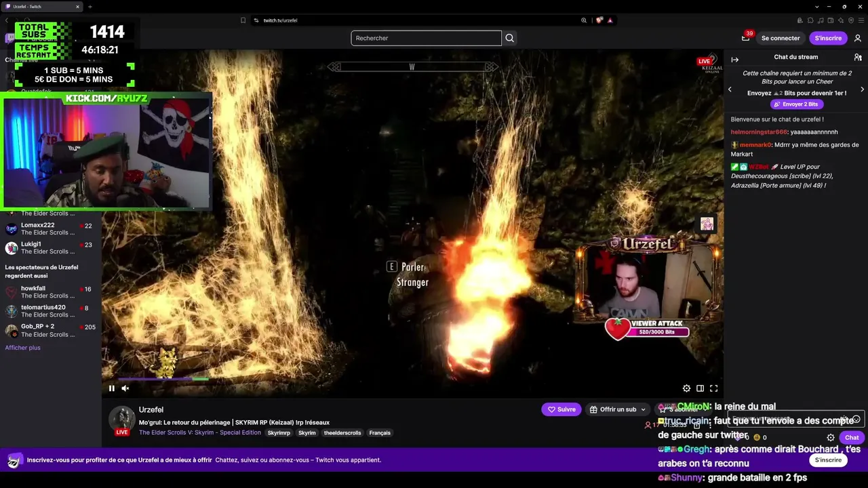This screenshot has width=868, height=488.
Task: Focus the Rechercher search field
Action: click(x=426, y=38)
